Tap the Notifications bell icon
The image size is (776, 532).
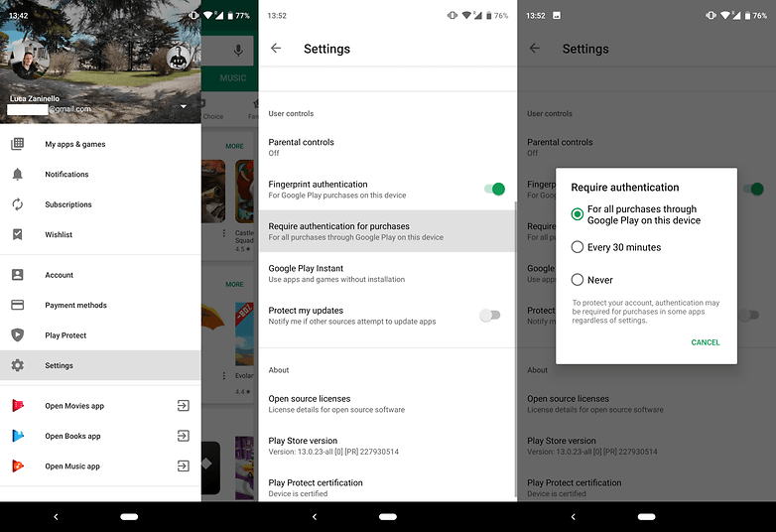(17, 175)
